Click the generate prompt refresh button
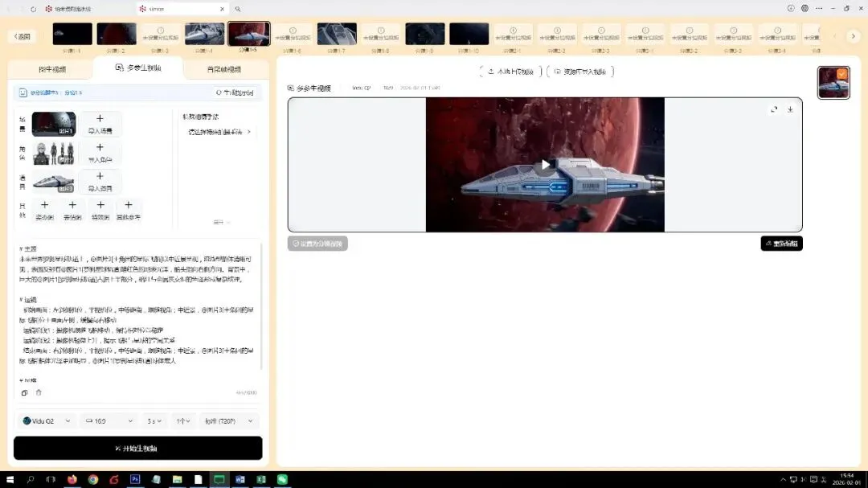Image resolution: width=868 pixels, height=488 pixels. [235, 92]
